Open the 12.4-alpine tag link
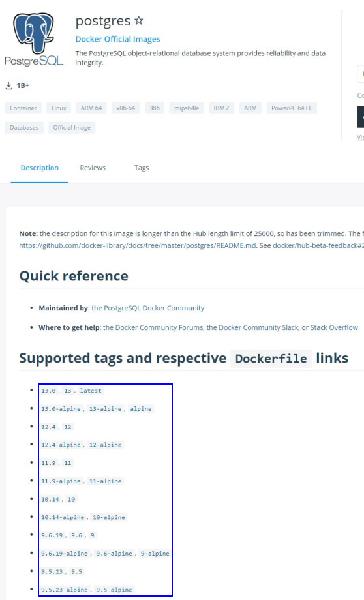 (x=61, y=445)
